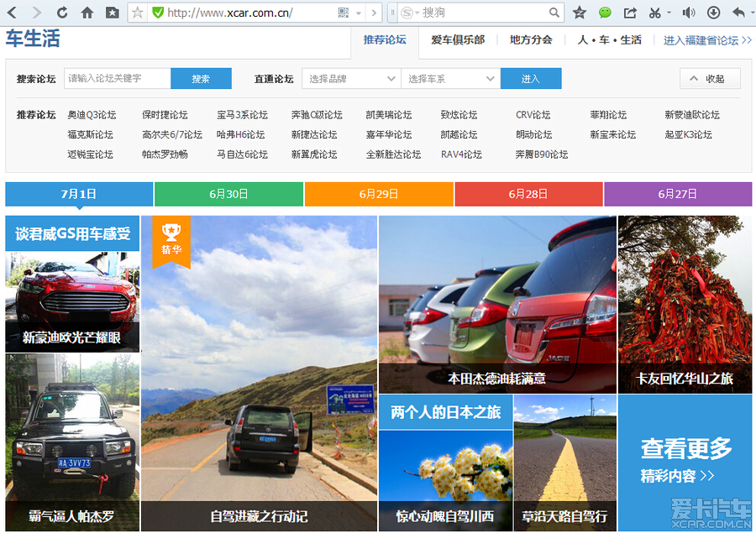
Task: Click the green security shield icon
Action: tap(158, 13)
